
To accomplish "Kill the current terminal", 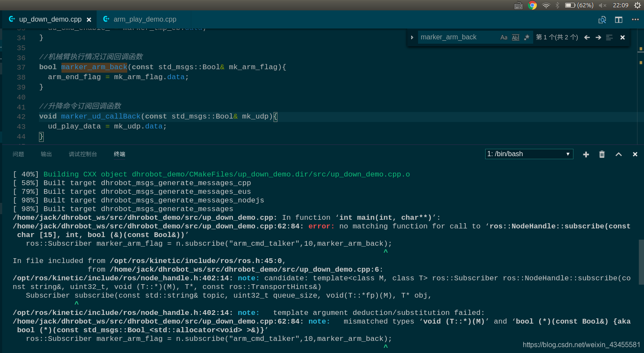I will (x=602, y=154).
